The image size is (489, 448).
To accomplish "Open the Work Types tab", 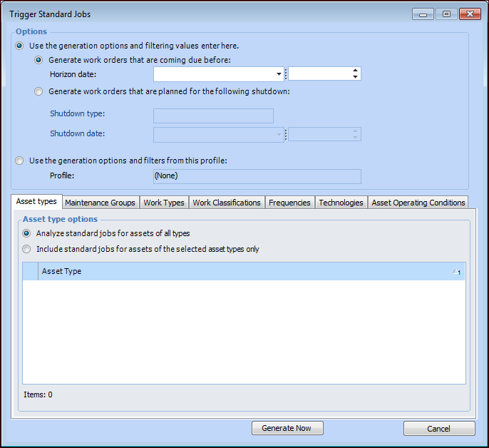I will click(164, 203).
